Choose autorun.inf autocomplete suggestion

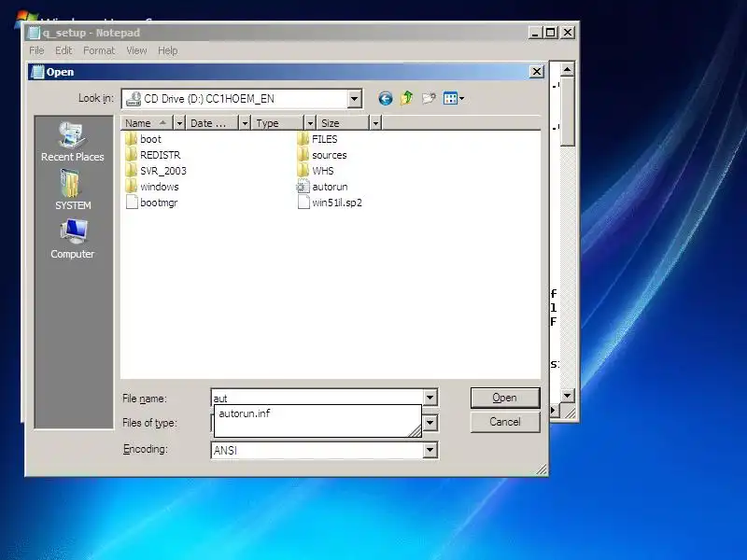(245, 413)
